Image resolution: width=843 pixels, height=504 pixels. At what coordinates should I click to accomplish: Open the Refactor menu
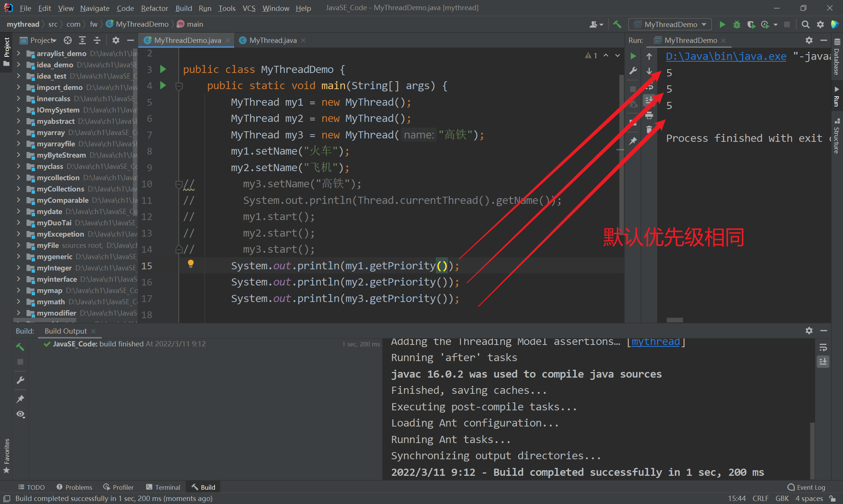click(x=154, y=8)
